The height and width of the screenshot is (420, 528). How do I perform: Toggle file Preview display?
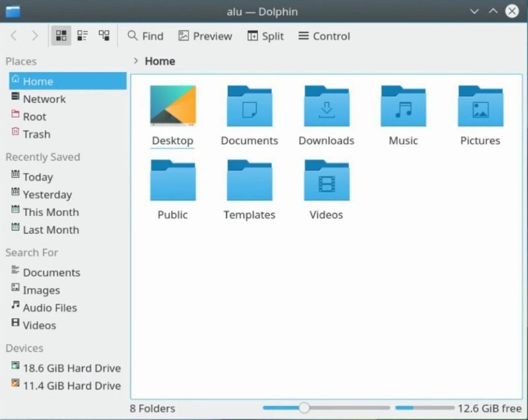[205, 36]
